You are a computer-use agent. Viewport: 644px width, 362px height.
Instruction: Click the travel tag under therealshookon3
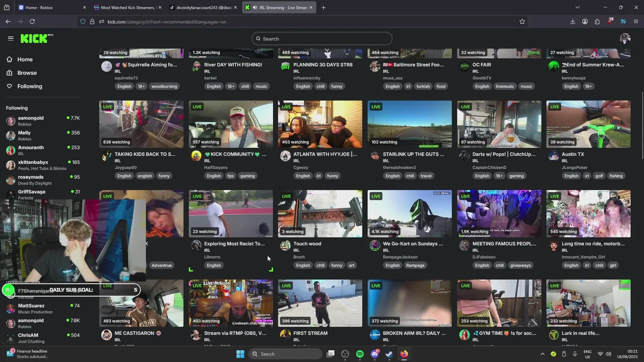point(426,176)
